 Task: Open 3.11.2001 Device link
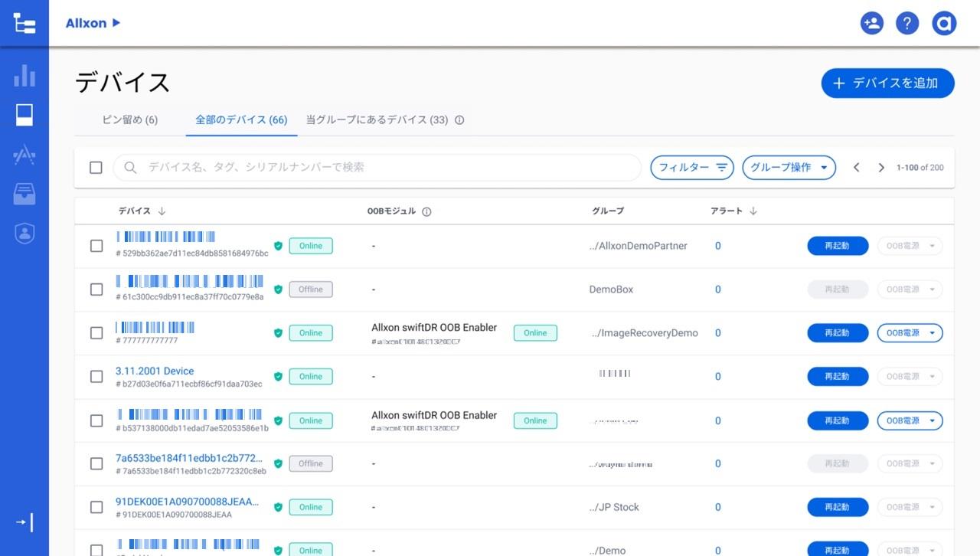155,371
